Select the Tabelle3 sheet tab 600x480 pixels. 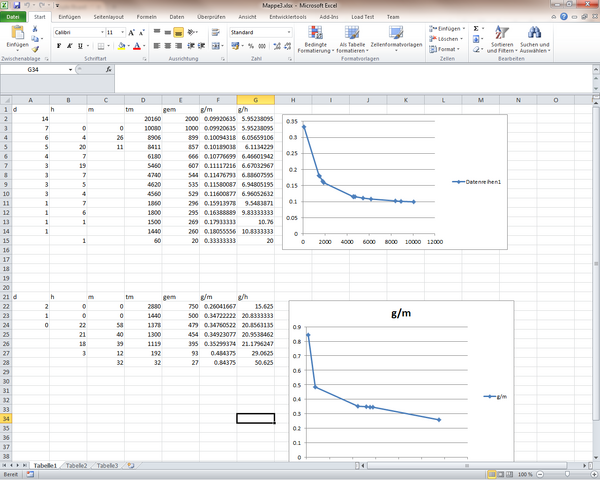tap(107, 465)
